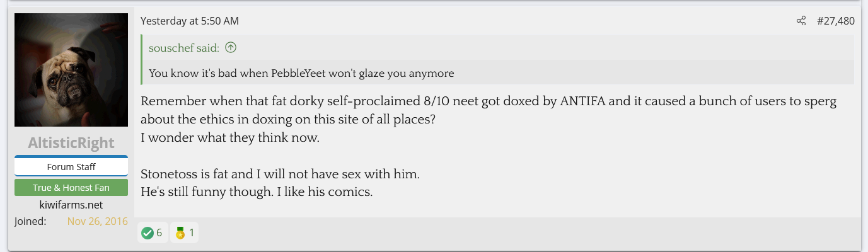The height and width of the screenshot is (252, 868).
Task: Open the quoted post via the up-arrow icon
Action: pos(231,47)
